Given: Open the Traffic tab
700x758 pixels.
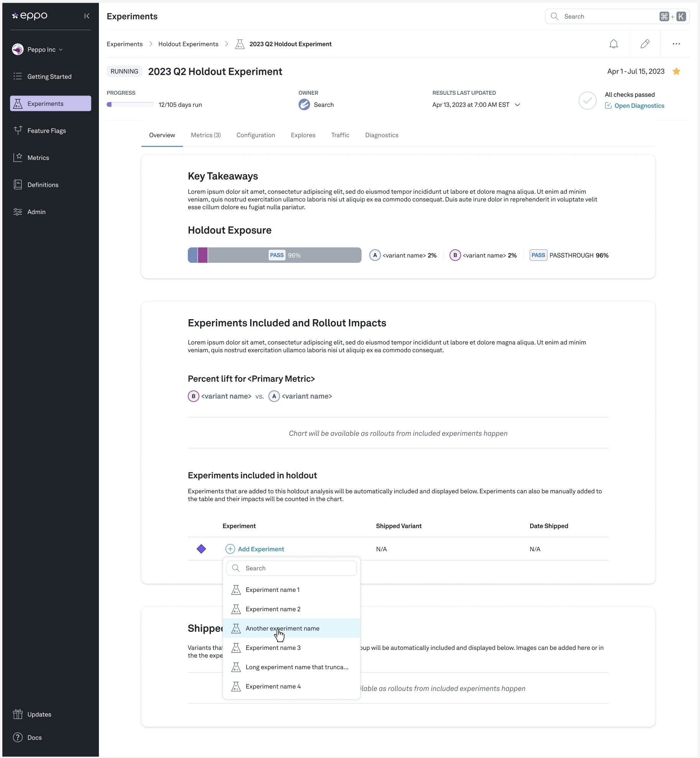Looking at the screenshot, I should pyautogui.click(x=340, y=135).
